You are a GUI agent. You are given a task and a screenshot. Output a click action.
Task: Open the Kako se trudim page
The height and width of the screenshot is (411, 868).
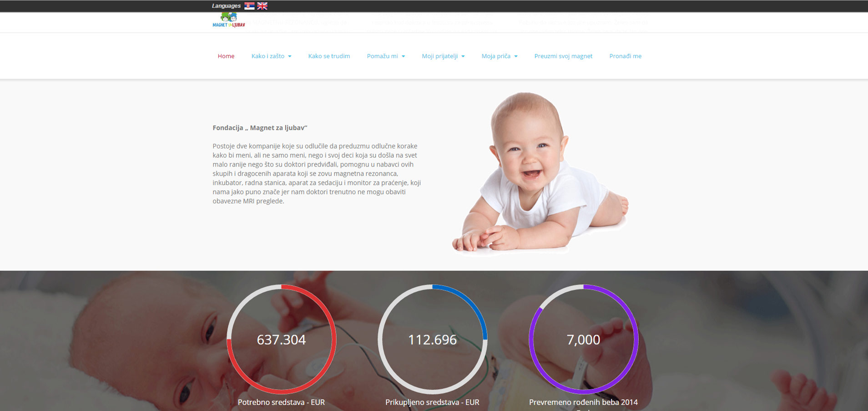[x=329, y=56]
